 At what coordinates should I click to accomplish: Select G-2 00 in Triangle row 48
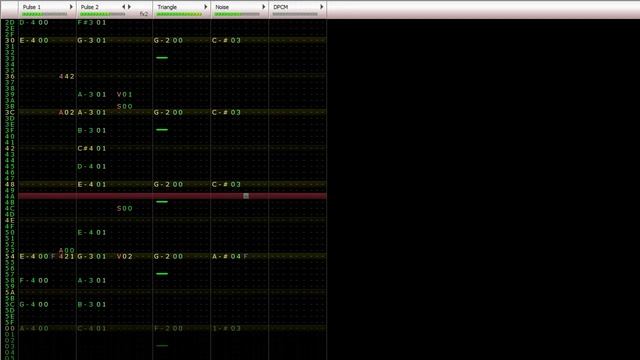click(x=169, y=184)
